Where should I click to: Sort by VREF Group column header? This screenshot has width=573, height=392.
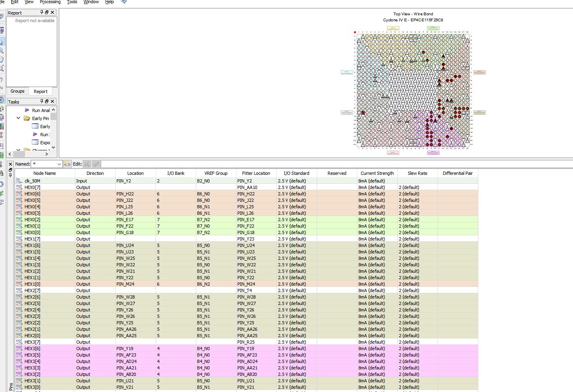[x=216, y=173]
